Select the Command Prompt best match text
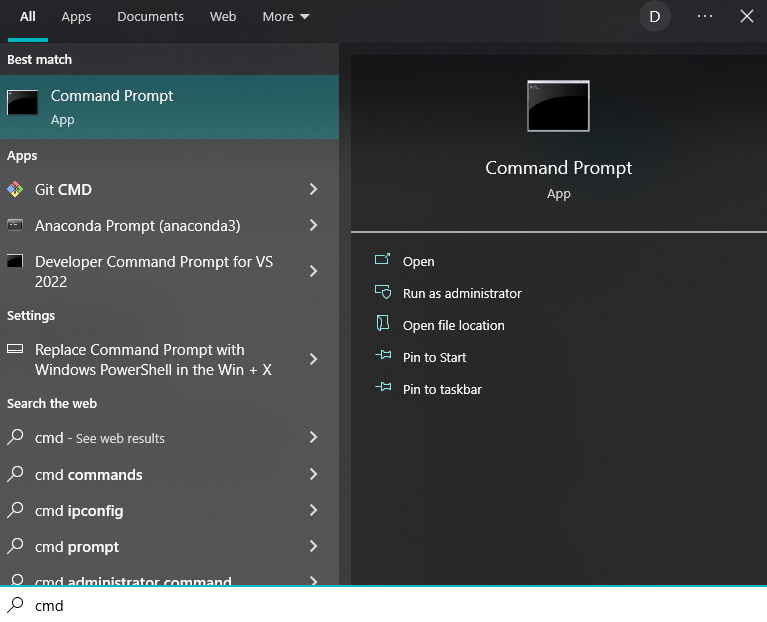 point(112,96)
